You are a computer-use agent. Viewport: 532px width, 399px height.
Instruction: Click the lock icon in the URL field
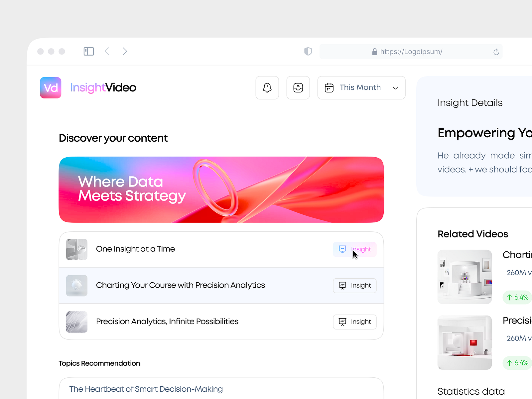[x=374, y=52]
